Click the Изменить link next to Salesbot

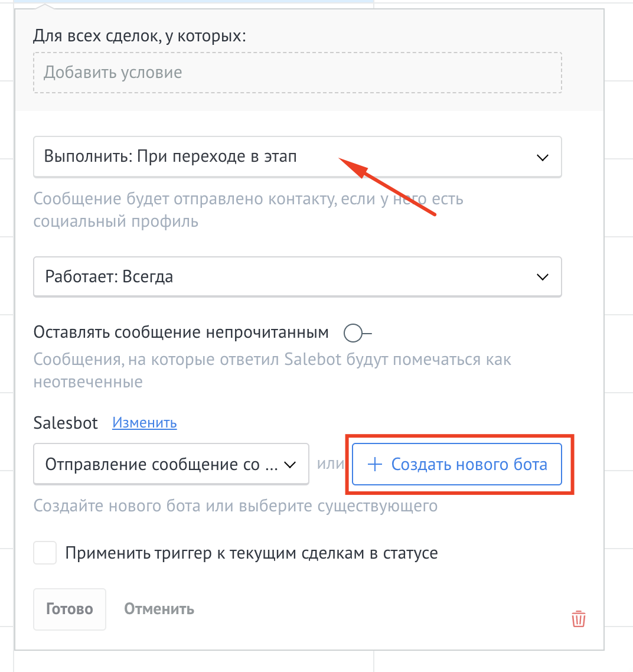(x=145, y=423)
